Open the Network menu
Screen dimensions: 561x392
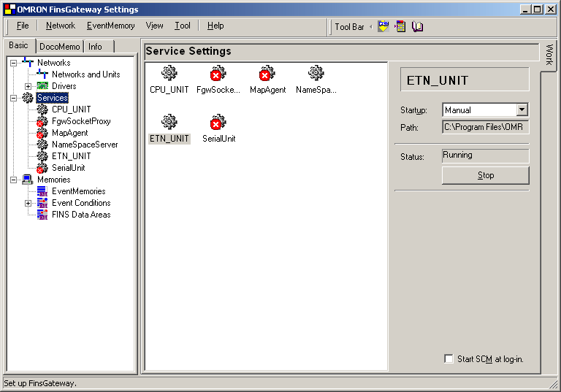click(61, 26)
